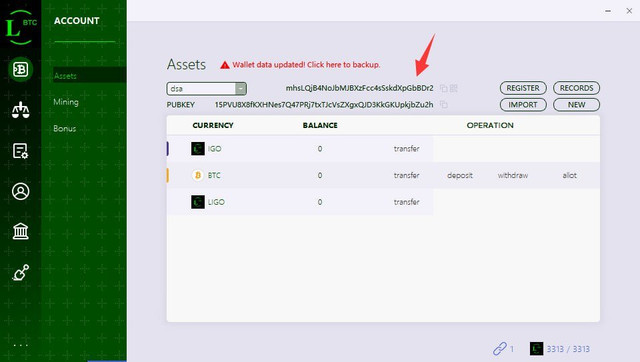This screenshot has width=640, height=362.
Task: Select the Bonus menu item
Action: (x=64, y=129)
